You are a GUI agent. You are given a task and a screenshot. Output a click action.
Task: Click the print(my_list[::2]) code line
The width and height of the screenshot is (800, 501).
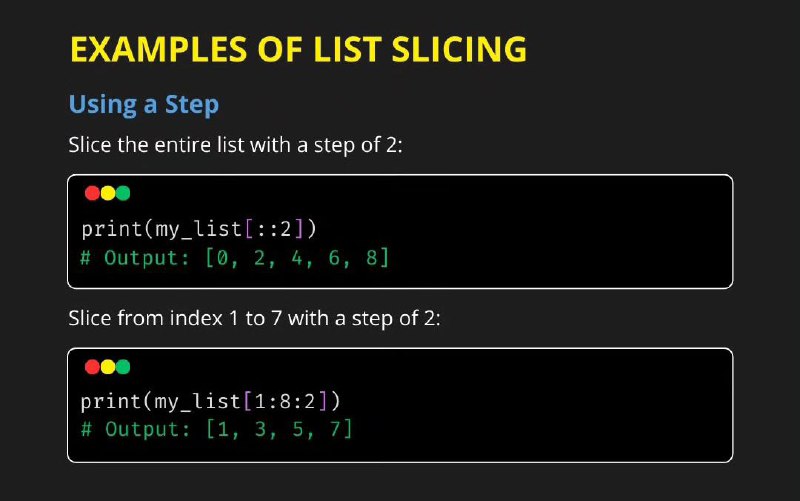click(x=199, y=229)
